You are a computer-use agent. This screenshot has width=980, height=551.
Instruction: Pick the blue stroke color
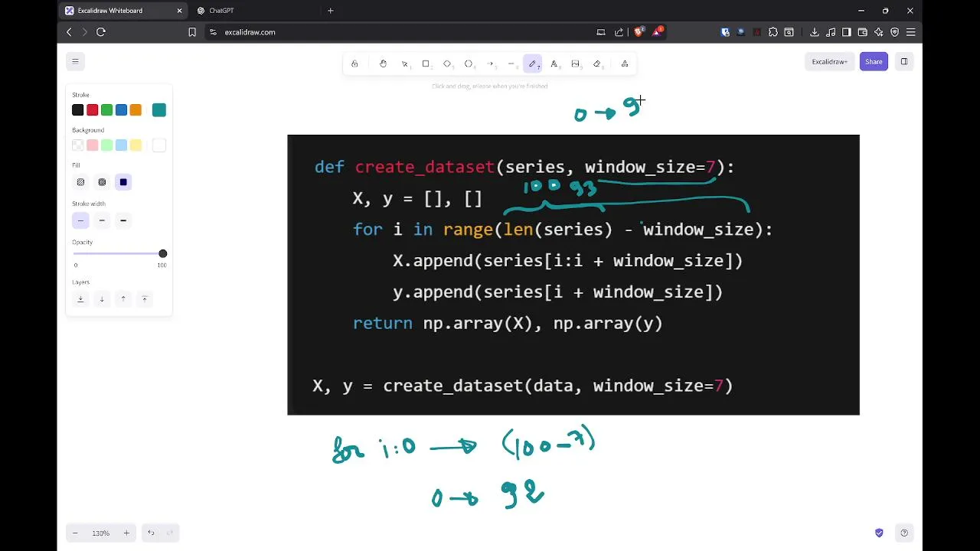coord(121,110)
